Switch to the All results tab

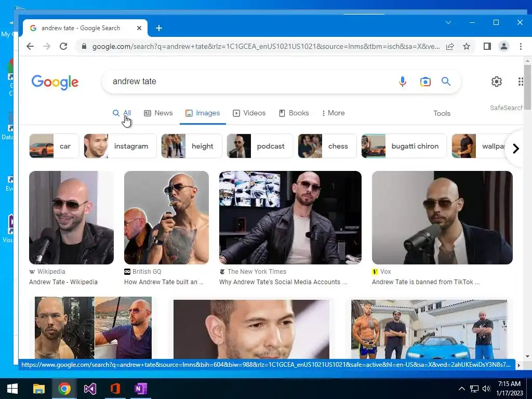(x=122, y=113)
